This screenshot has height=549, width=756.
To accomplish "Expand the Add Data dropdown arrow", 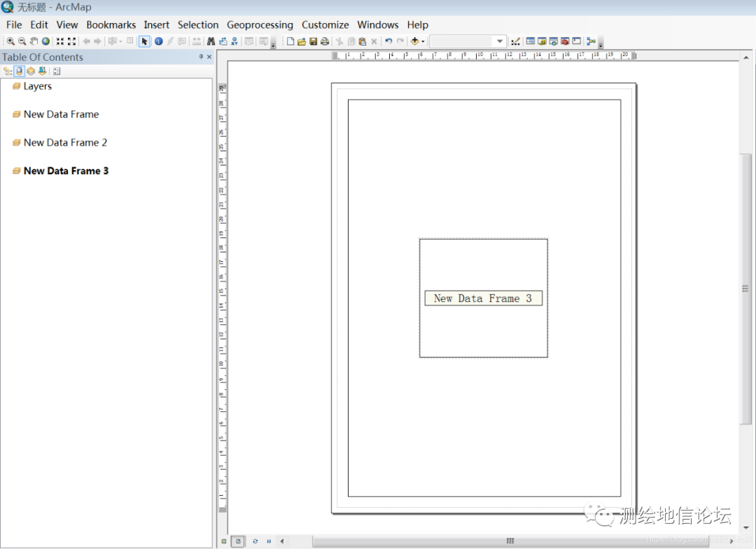I will (423, 41).
